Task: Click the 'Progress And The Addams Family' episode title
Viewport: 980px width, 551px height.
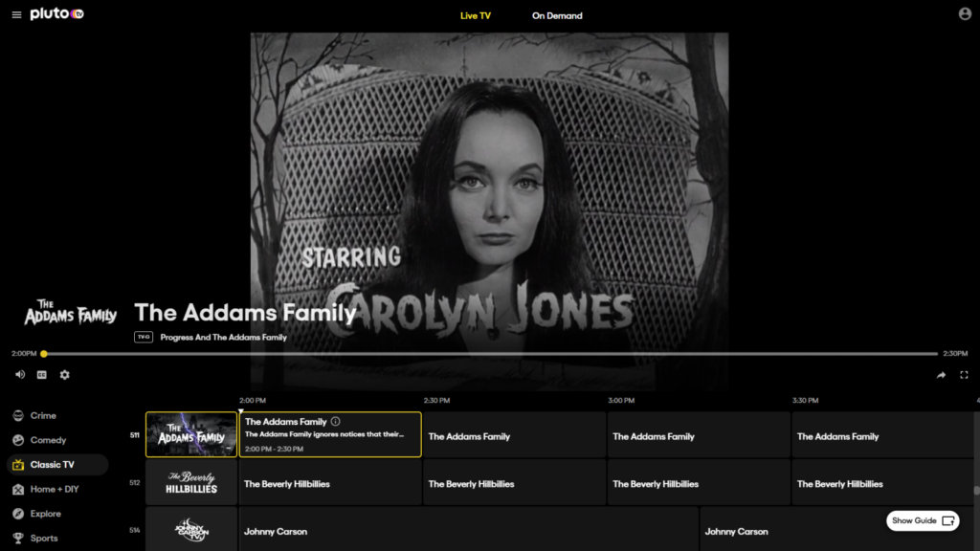Action: point(223,338)
